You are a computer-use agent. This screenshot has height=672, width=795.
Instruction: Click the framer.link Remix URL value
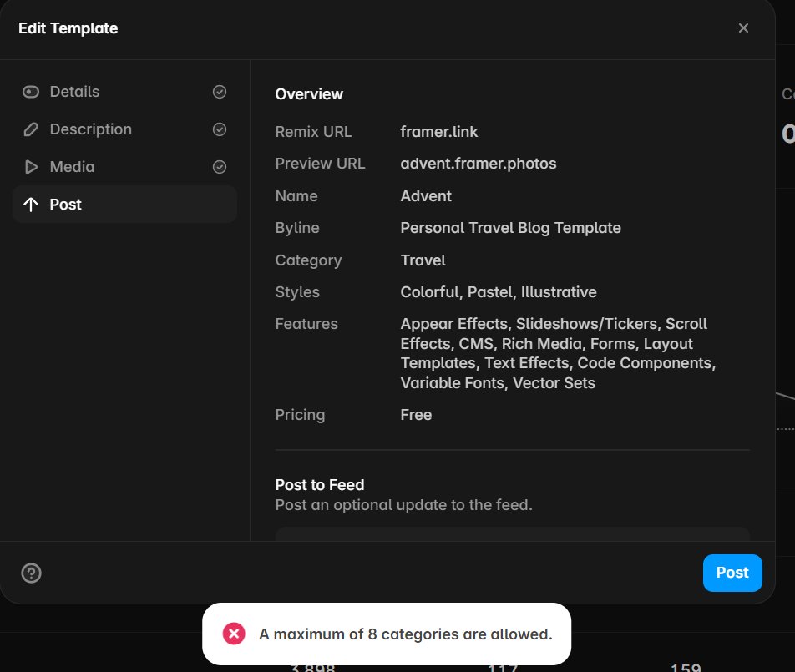tap(439, 132)
